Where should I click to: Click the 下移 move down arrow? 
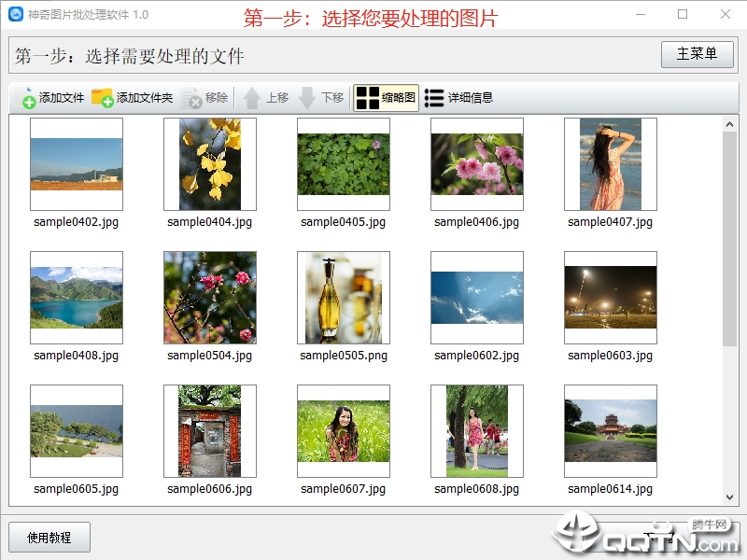point(307,98)
